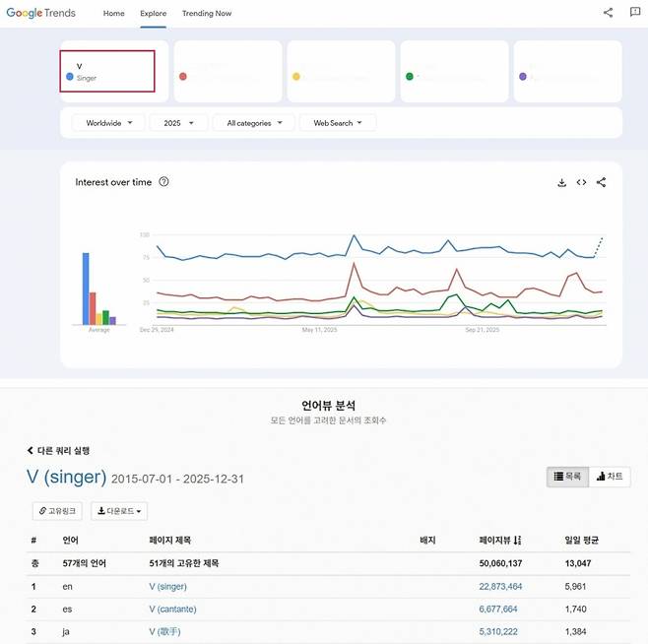Open the 다운로드 download dropdown
Image resolution: width=648 pixels, height=644 pixels.
pos(119,511)
